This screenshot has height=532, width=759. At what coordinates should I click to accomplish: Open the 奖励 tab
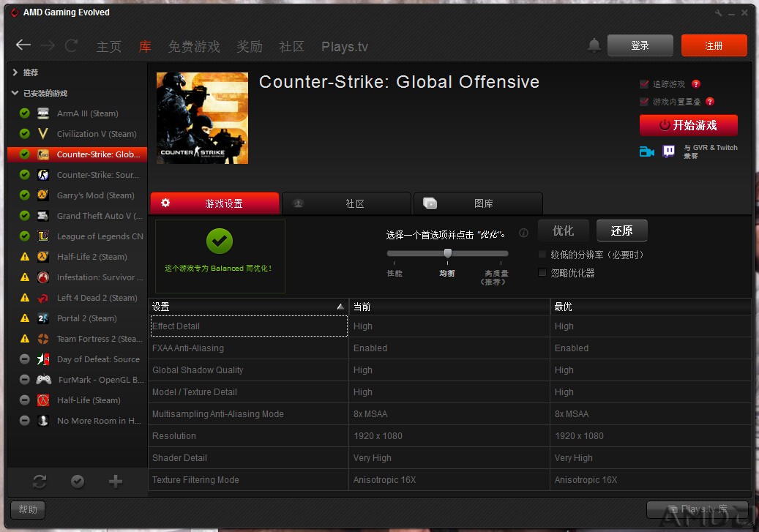pos(250,47)
